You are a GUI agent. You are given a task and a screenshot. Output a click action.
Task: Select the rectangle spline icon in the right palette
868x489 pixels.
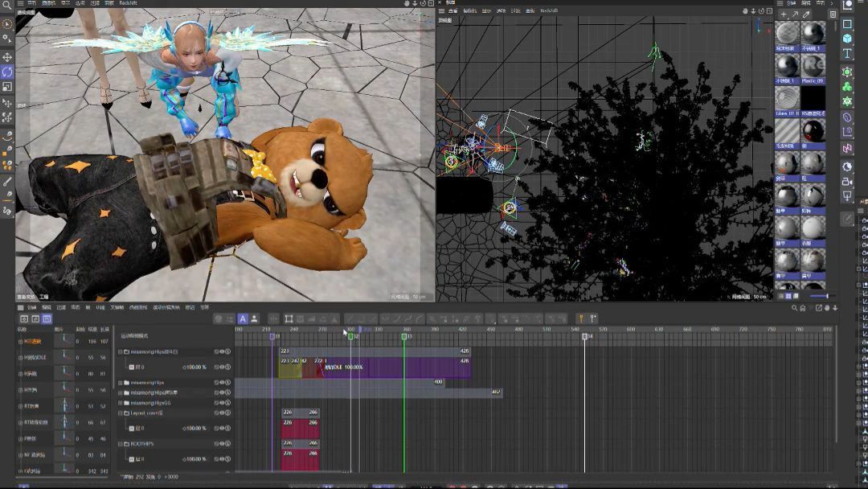847,24
